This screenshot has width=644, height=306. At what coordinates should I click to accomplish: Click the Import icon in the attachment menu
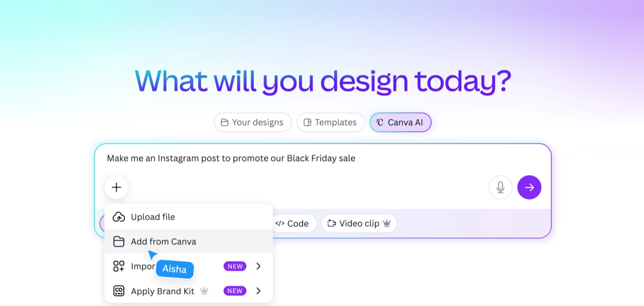(x=119, y=266)
